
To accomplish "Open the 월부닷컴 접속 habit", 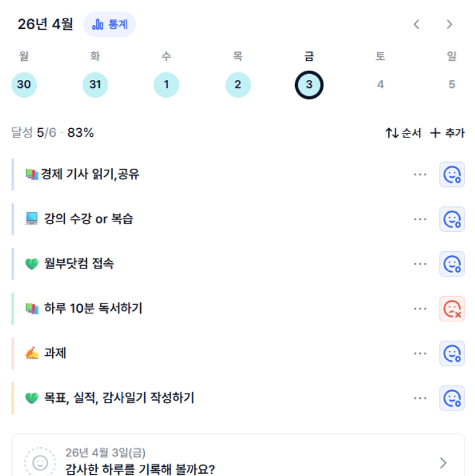I will click(79, 264).
